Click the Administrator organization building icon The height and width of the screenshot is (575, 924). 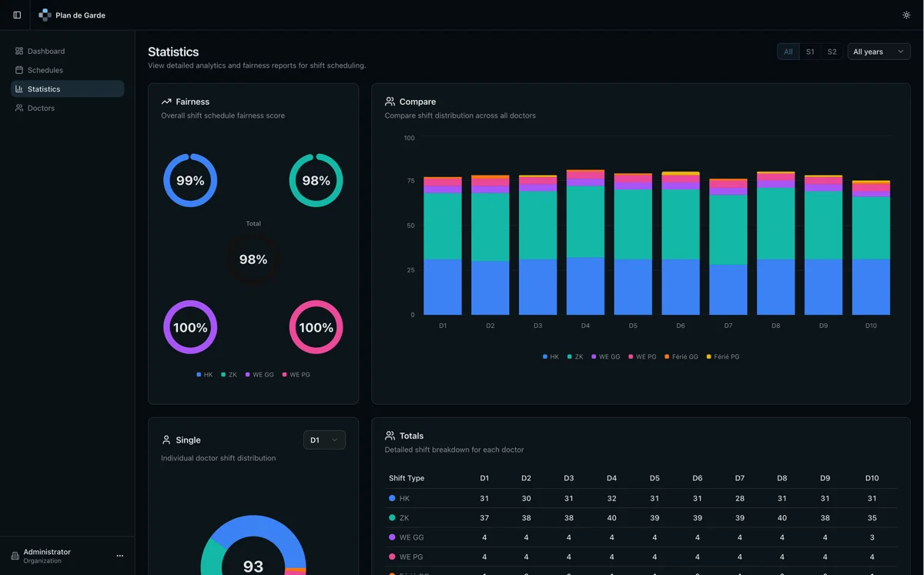[15, 556]
